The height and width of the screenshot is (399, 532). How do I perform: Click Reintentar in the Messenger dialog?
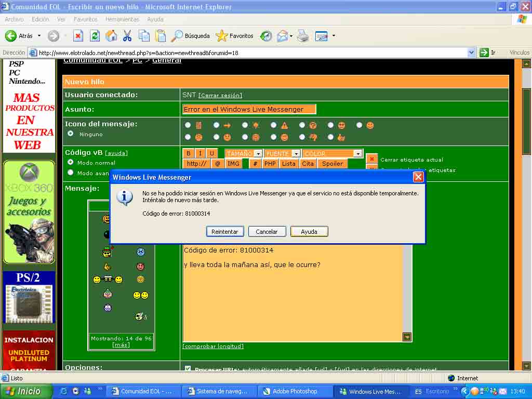[x=224, y=232]
